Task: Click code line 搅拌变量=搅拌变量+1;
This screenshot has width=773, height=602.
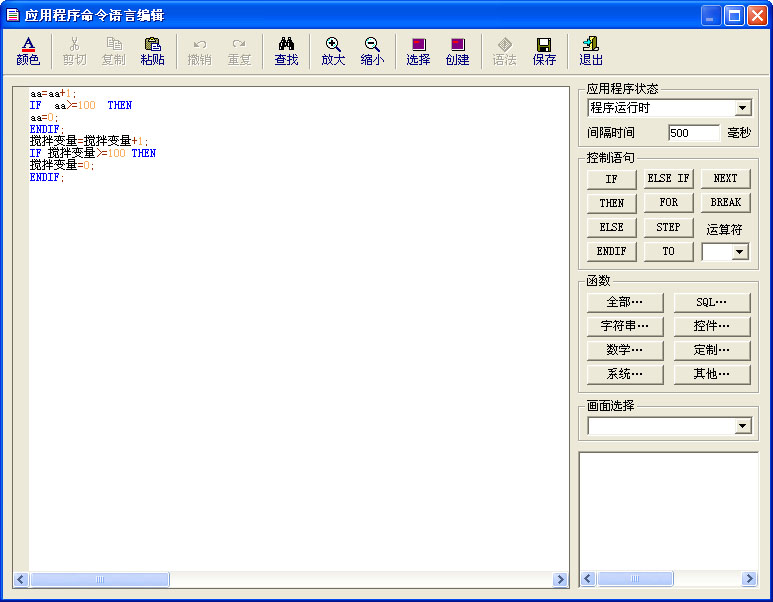Action: (89, 141)
